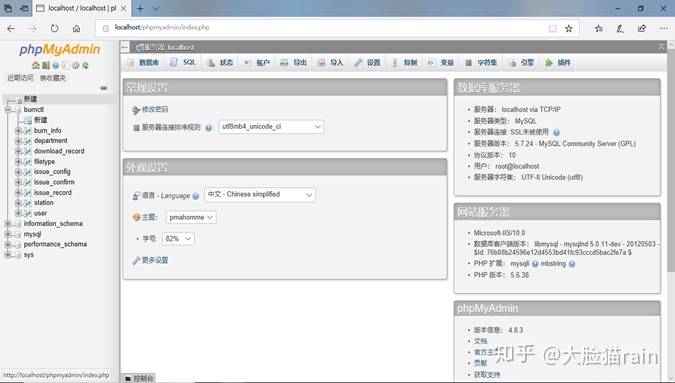The height and width of the screenshot is (383, 675).
Task: Expand the information_schema database node
Action: 8,224
